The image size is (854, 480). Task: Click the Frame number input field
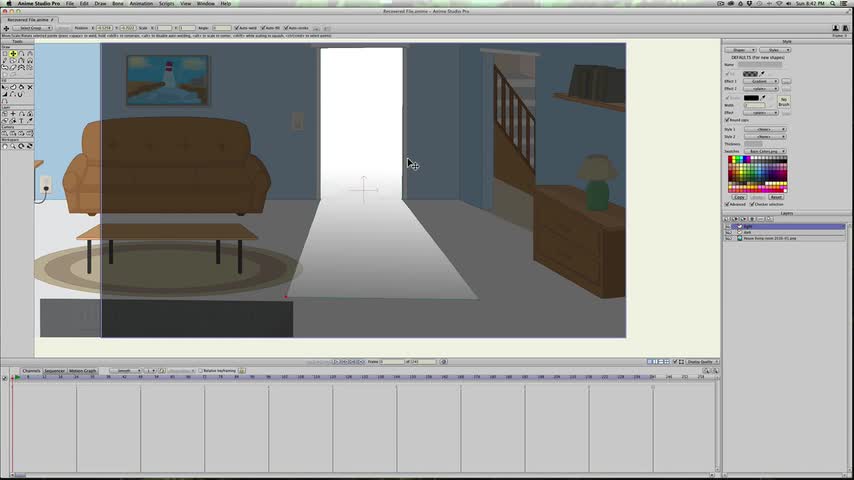(x=392, y=362)
